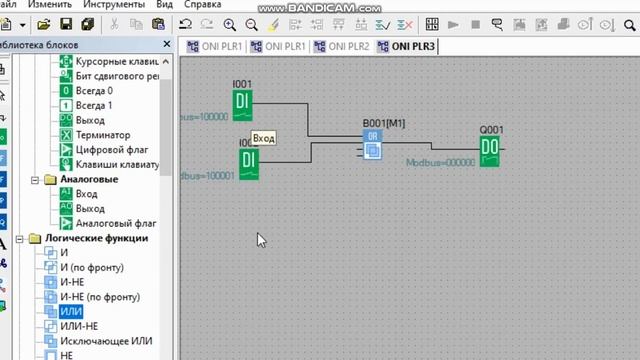The width and height of the screenshot is (640, 360).
Task: Zoom in on the diagram
Action: coord(230,25)
